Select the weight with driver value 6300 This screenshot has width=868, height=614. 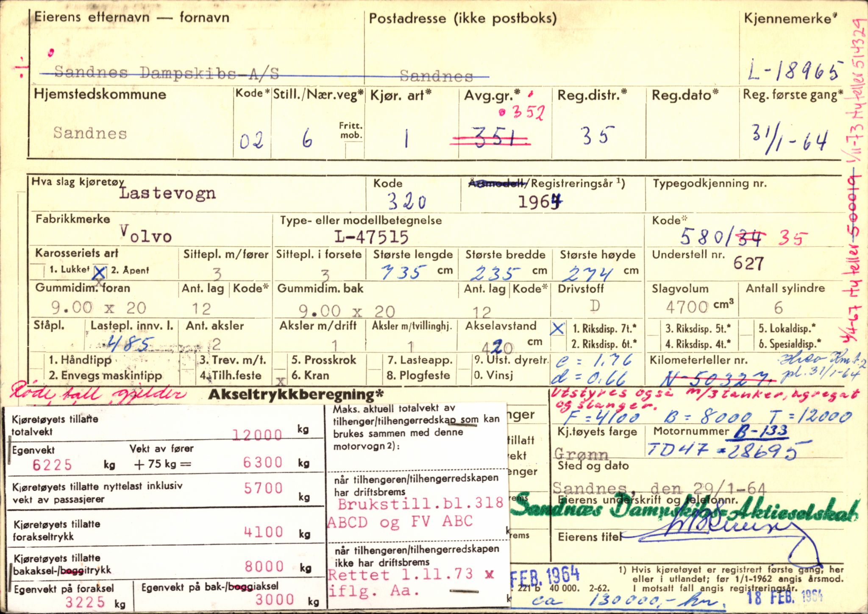tap(263, 462)
